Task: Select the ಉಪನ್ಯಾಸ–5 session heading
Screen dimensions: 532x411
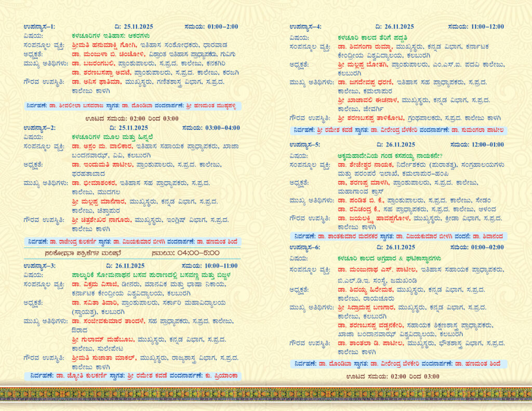Action: (306, 145)
